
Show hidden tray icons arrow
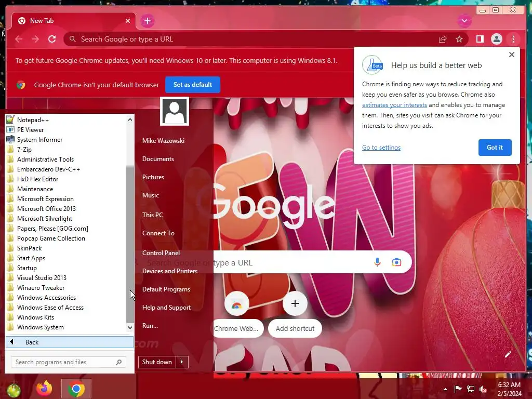point(445,389)
